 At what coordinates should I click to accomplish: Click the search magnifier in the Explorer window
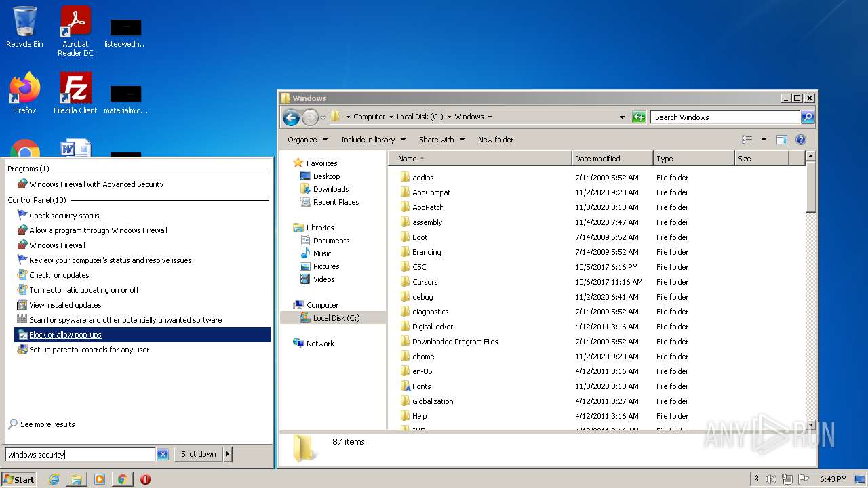808,117
